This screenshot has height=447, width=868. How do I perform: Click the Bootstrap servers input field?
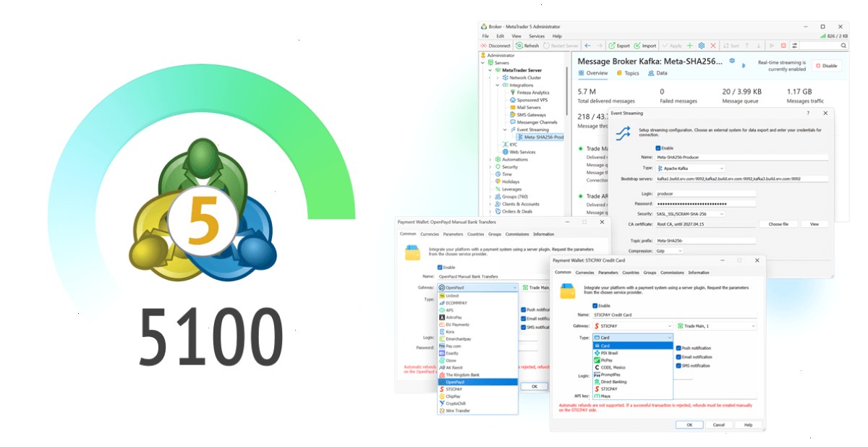[x=741, y=179]
